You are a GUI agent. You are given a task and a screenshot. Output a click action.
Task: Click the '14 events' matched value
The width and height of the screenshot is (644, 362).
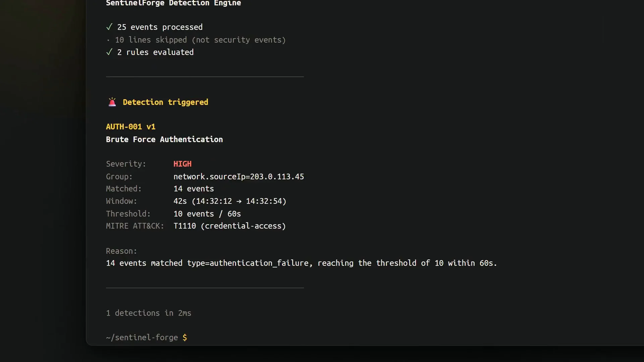coord(194,189)
